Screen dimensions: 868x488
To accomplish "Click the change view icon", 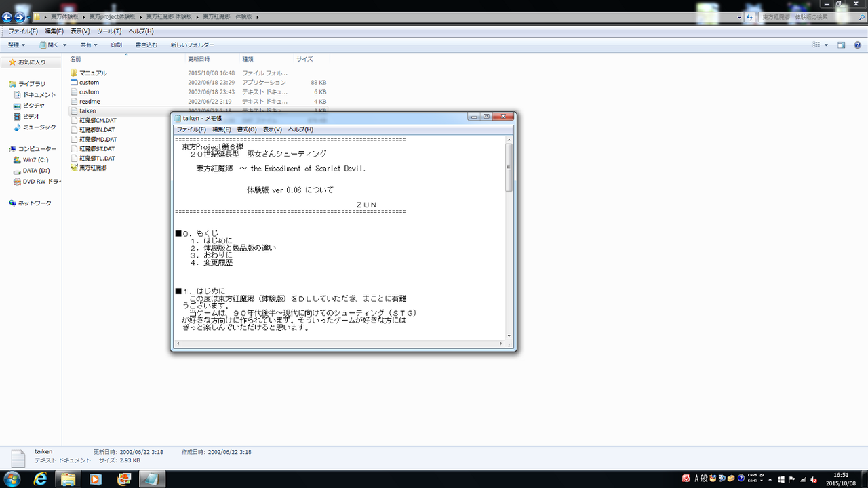I will [816, 45].
